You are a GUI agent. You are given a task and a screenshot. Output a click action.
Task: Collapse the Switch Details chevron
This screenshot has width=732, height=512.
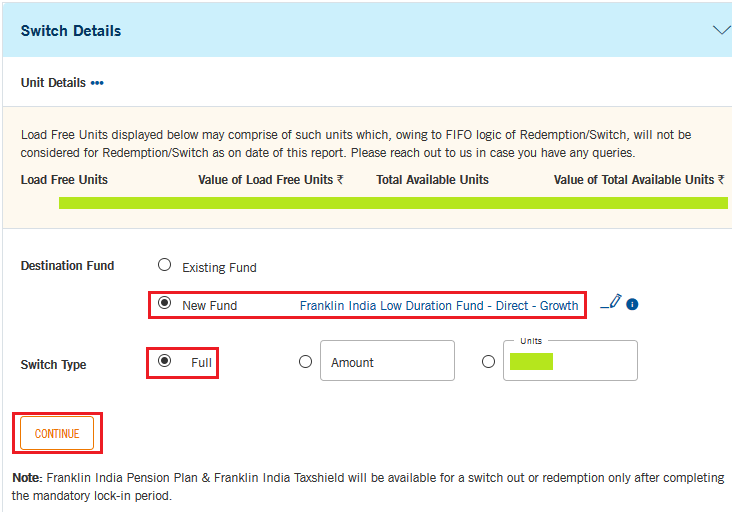tap(721, 30)
